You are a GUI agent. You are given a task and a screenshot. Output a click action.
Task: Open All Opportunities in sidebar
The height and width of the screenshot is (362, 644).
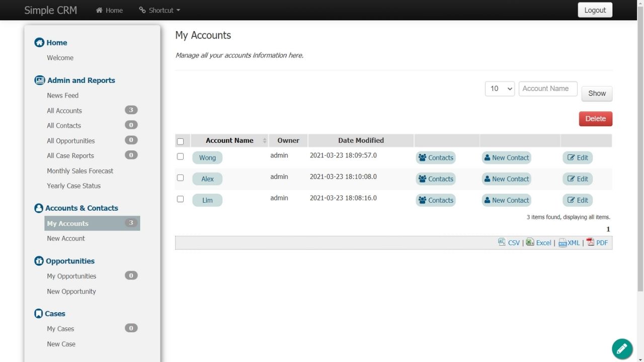click(x=71, y=141)
